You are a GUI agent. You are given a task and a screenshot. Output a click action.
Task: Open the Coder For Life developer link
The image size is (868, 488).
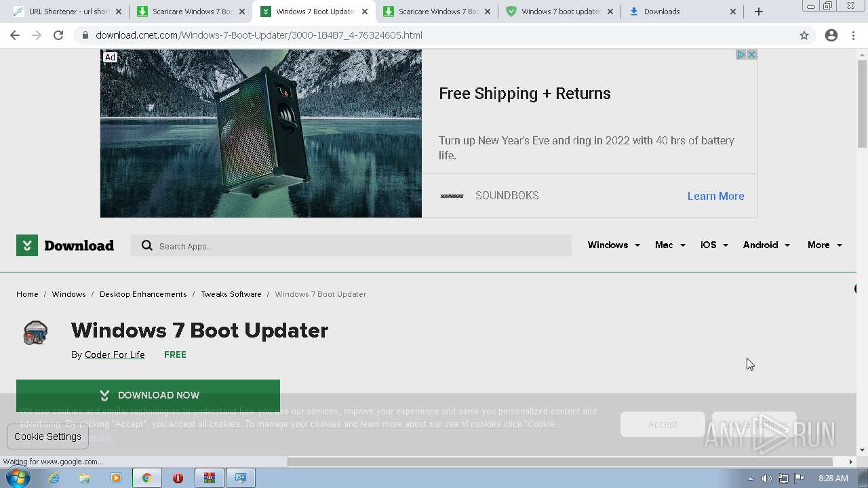(x=115, y=354)
